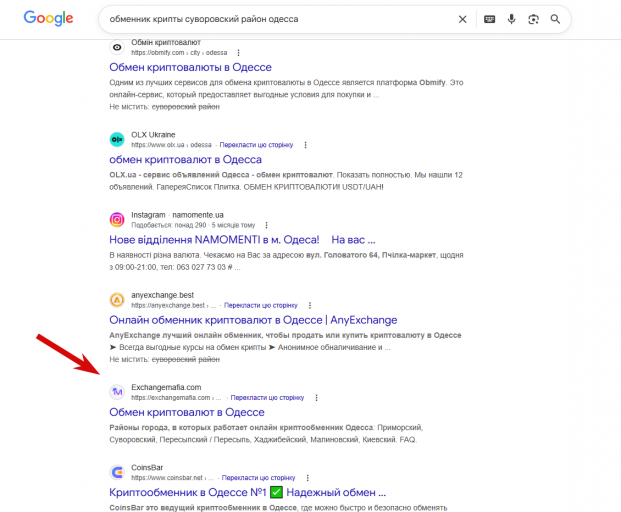
Task: Open more options for CoinsBar result
Action: (x=307, y=478)
